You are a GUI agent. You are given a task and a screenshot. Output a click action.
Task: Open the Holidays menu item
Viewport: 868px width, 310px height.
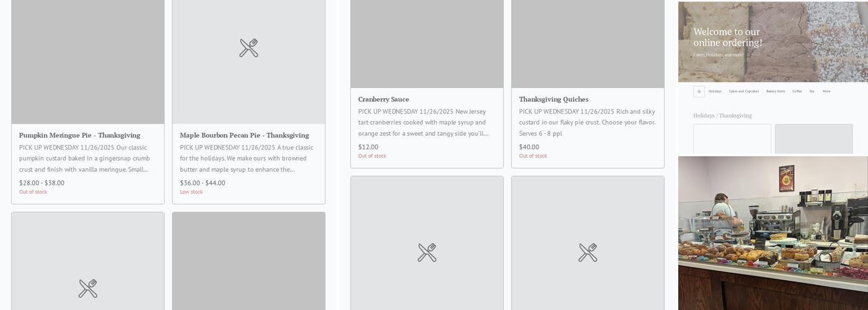tap(715, 91)
